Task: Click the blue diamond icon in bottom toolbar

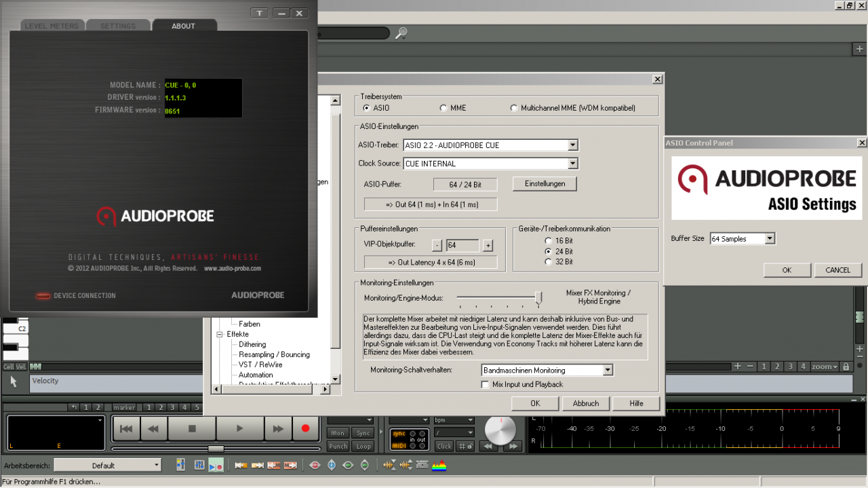Action: pyautogui.click(x=332, y=465)
